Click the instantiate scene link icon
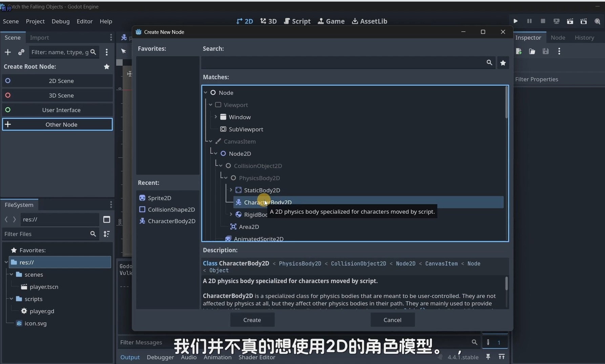This screenshot has height=364, width=605. (x=21, y=52)
